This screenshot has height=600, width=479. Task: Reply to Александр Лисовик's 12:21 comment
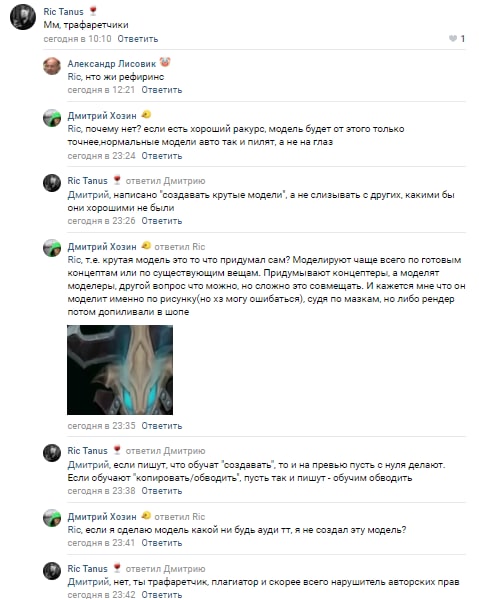(x=162, y=90)
